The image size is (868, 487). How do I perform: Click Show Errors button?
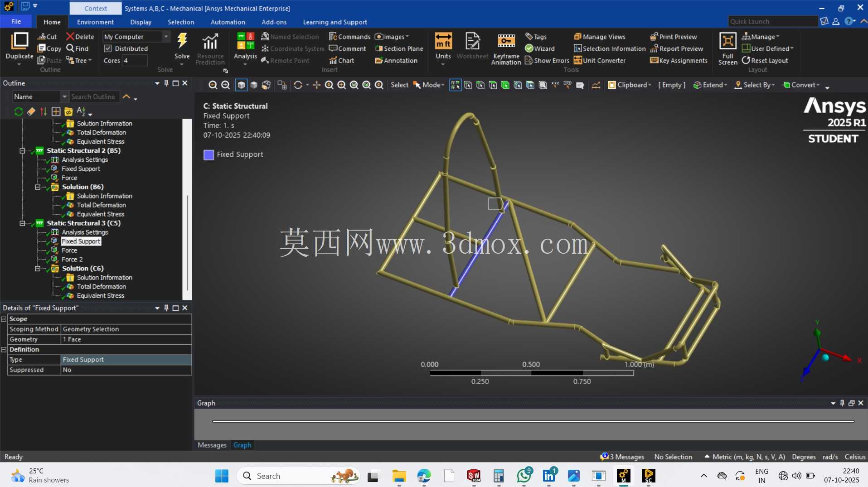tap(547, 60)
